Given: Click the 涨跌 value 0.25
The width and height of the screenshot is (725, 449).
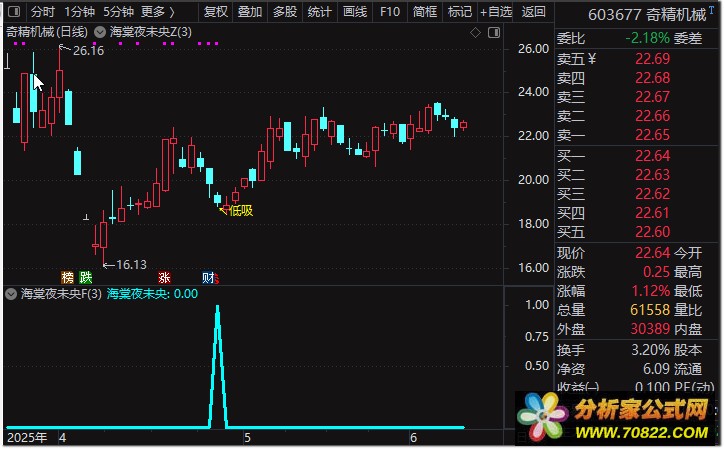Looking at the screenshot, I should pyautogui.click(x=656, y=272).
